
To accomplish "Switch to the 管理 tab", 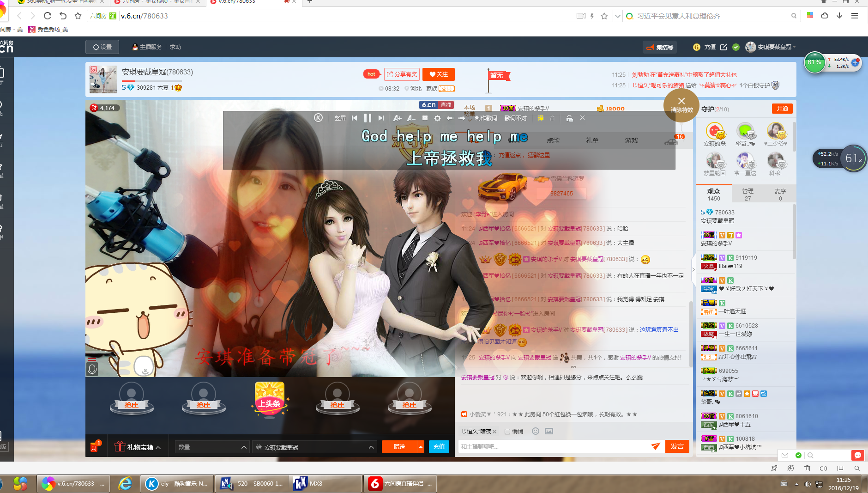I will pyautogui.click(x=748, y=195).
